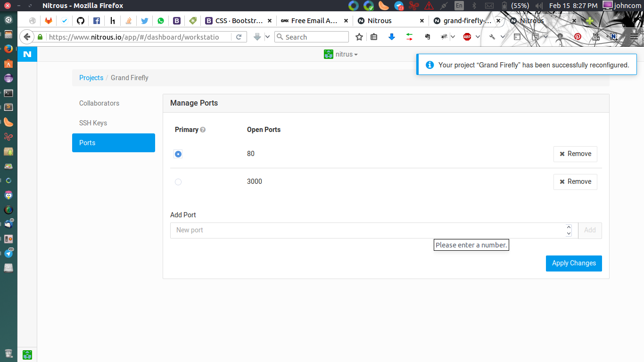644x362 pixels.
Task: Click the YouTube toolbar icon
Action: [595, 37]
